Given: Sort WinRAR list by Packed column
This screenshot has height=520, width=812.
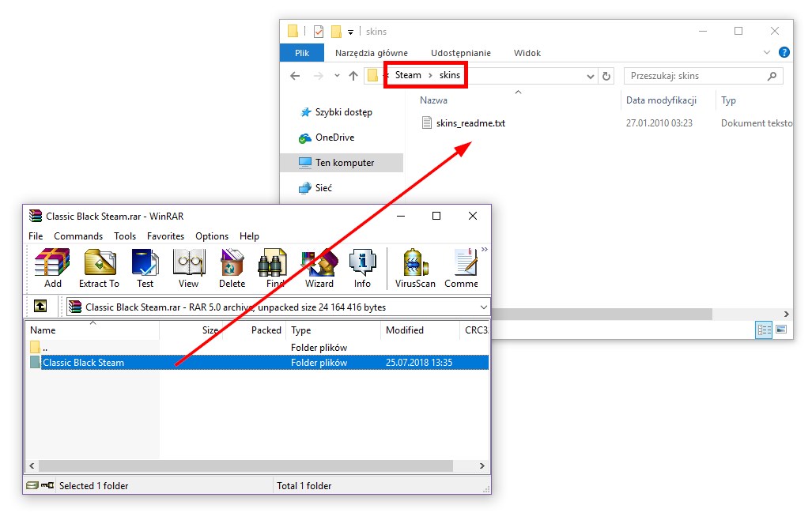Looking at the screenshot, I should (x=255, y=330).
